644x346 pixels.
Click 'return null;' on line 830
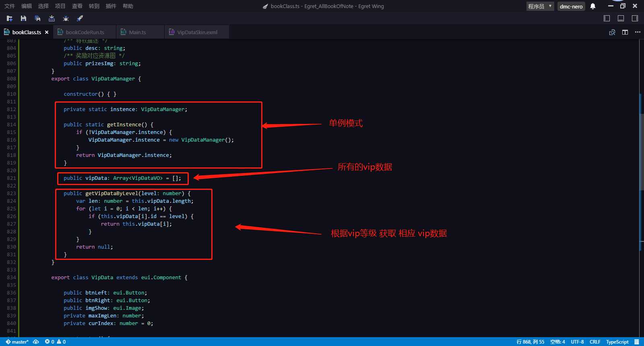coord(95,247)
